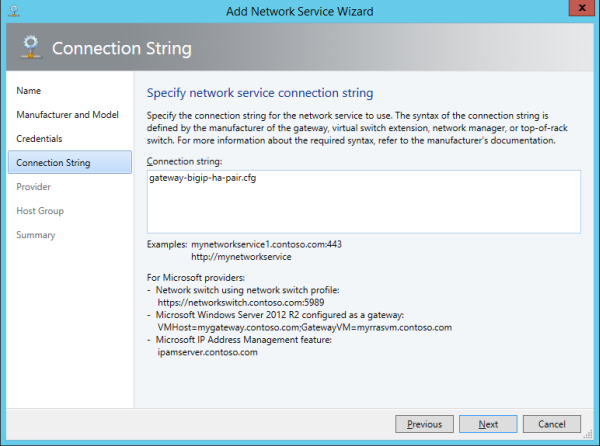Click the 'Connection string:' field label

(183, 160)
